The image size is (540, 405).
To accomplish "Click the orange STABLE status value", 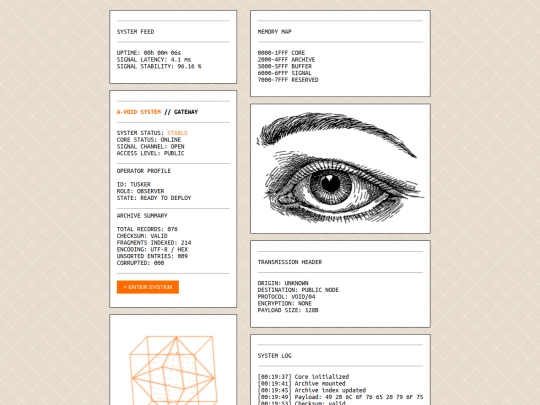I will (178, 133).
